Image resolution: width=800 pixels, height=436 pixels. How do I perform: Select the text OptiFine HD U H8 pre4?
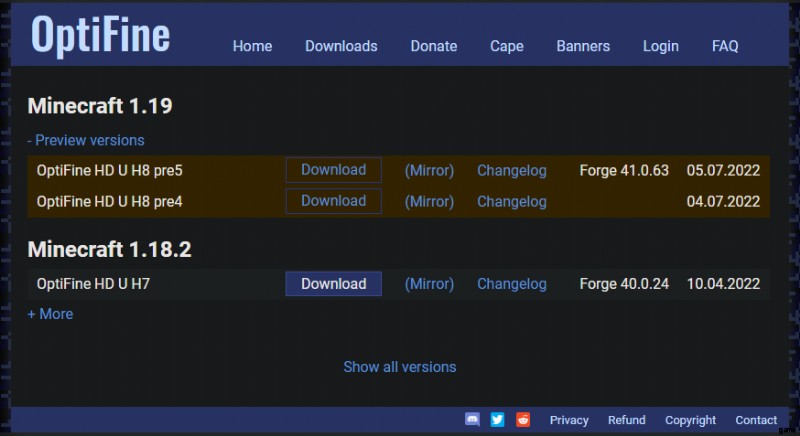pyautogui.click(x=110, y=201)
